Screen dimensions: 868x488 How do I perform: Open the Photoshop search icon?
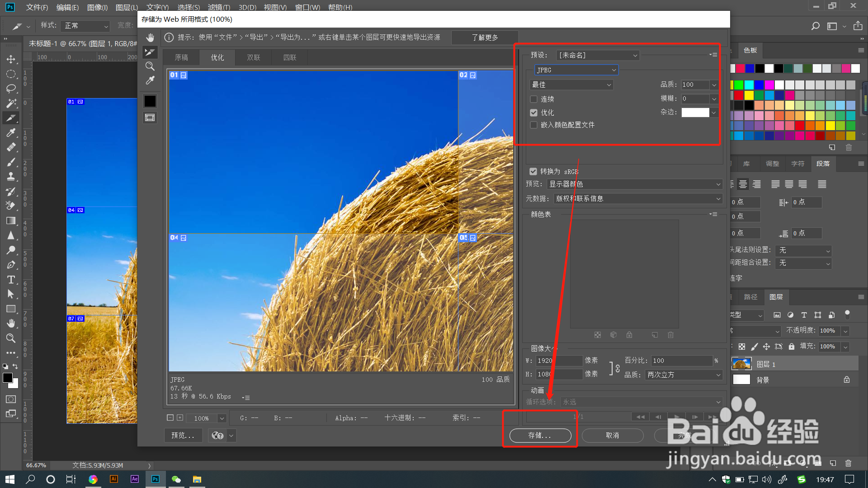815,26
